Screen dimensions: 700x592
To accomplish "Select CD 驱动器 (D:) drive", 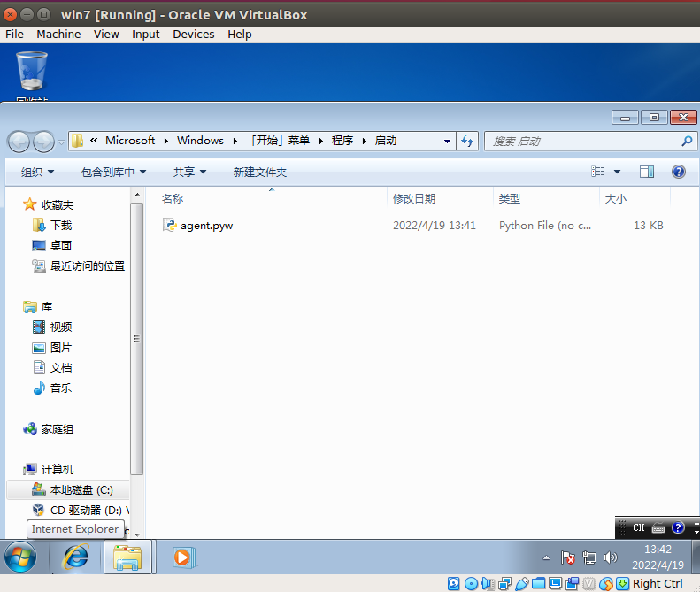I will coord(88,510).
